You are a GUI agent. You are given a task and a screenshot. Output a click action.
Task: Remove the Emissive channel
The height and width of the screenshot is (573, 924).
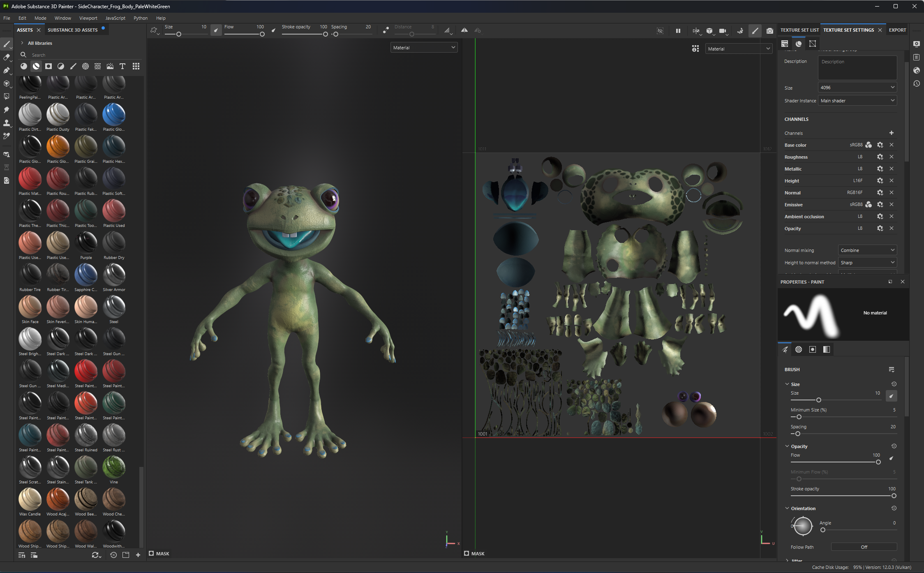tap(892, 204)
